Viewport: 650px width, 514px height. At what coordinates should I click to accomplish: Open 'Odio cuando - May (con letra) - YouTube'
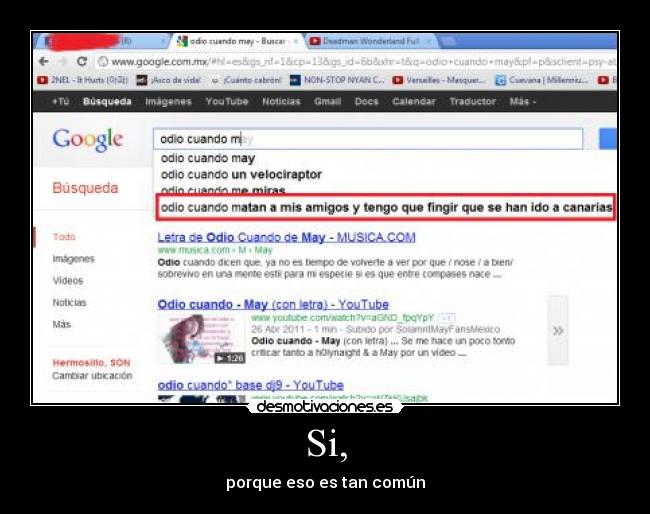(x=273, y=305)
